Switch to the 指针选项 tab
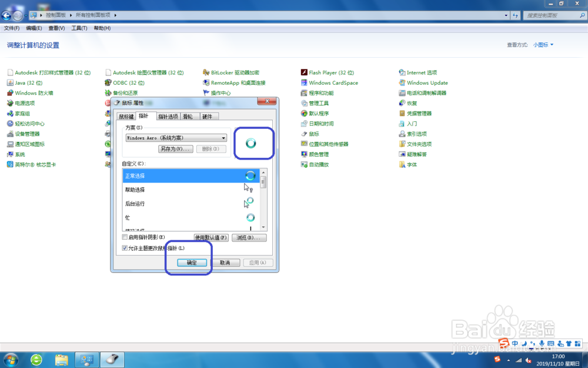Screen dimensions: 588x368 168,117
